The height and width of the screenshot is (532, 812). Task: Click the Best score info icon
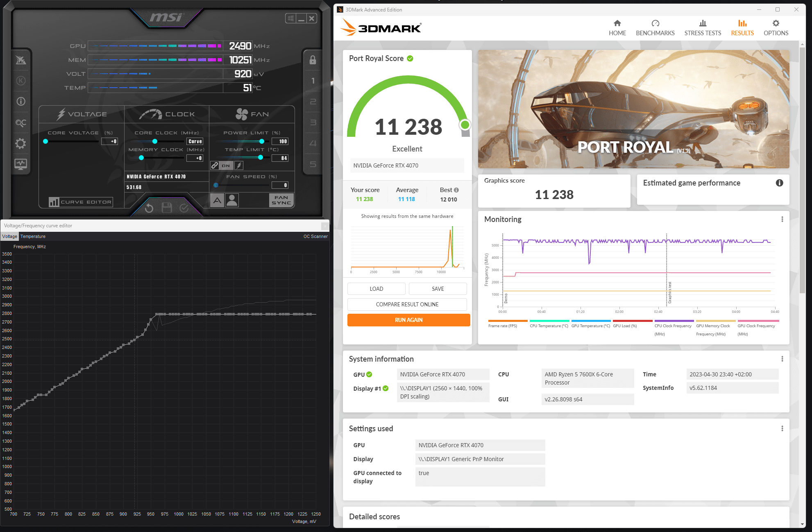[x=456, y=190]
